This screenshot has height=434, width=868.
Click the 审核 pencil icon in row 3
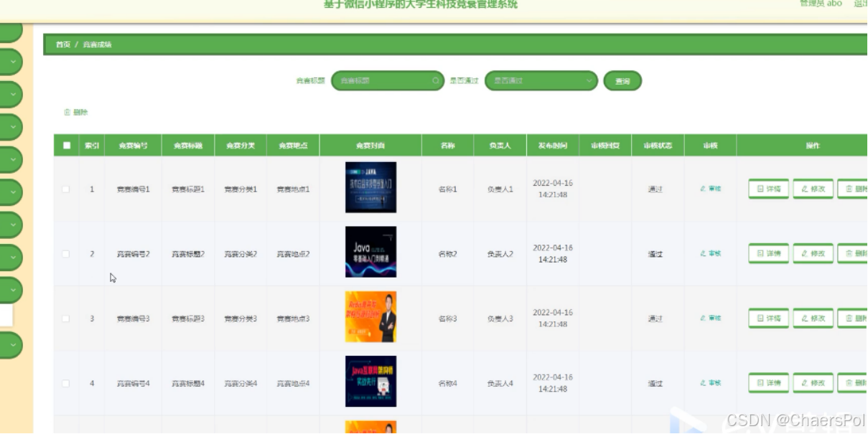pos(703,318)
